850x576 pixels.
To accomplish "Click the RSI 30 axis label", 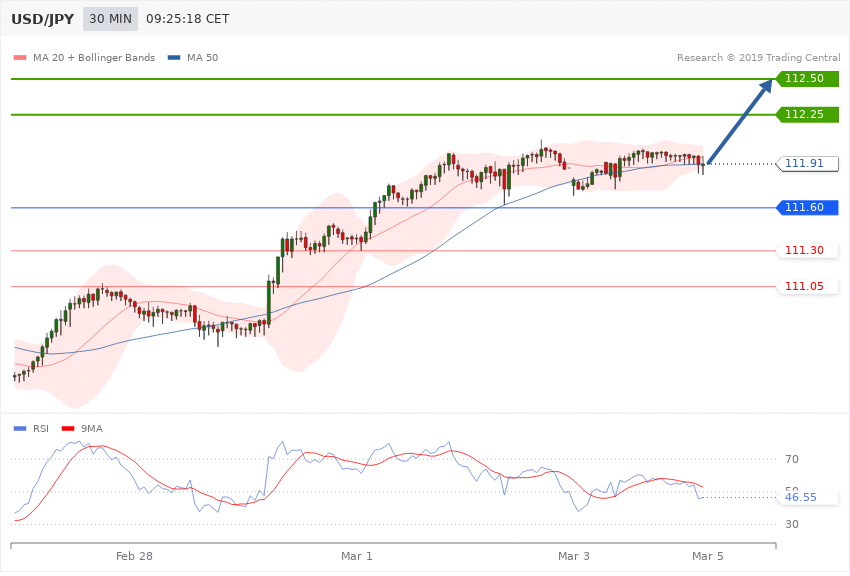I will click(x=791, y=524).
